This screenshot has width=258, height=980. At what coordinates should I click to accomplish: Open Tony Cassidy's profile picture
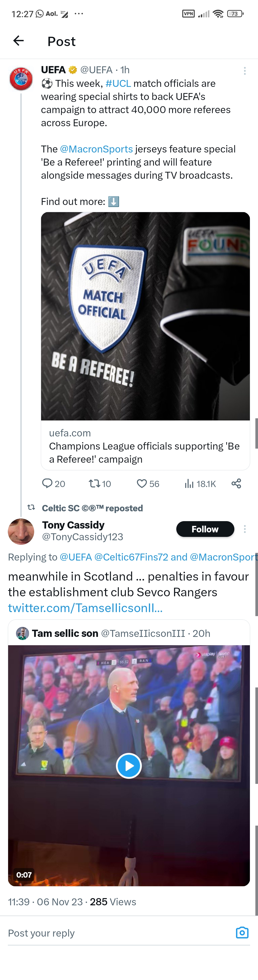21,531
